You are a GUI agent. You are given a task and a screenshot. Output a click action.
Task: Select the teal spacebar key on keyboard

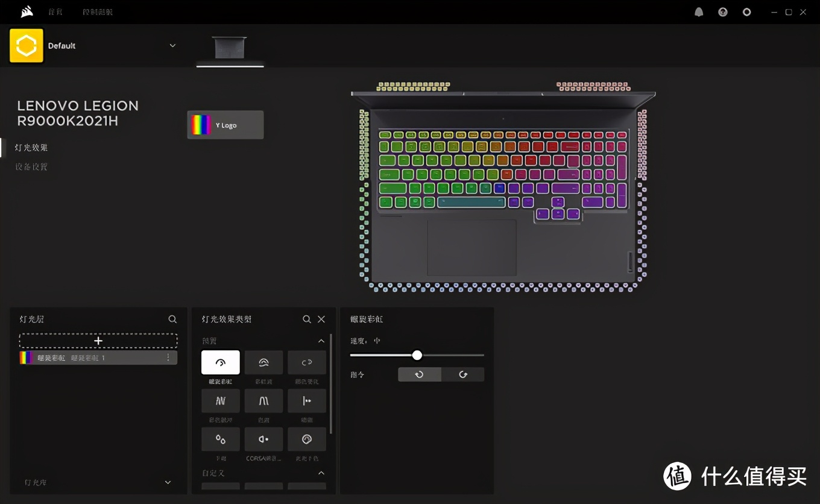tap(471, 203)
